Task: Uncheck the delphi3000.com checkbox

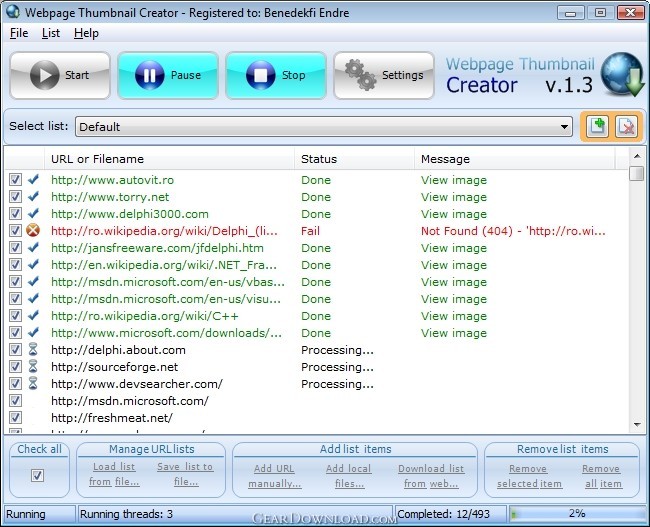Action: pyautogui.click(x=15, y=214)
